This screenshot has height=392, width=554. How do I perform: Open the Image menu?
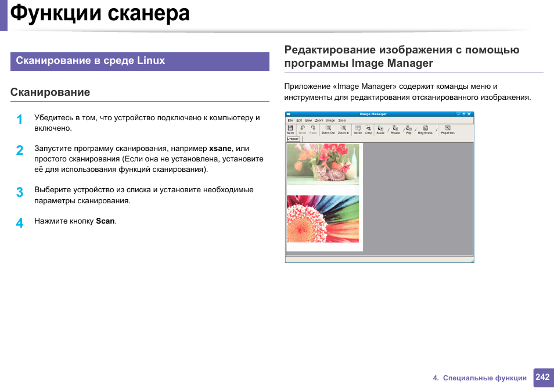[x=330, y=120]
